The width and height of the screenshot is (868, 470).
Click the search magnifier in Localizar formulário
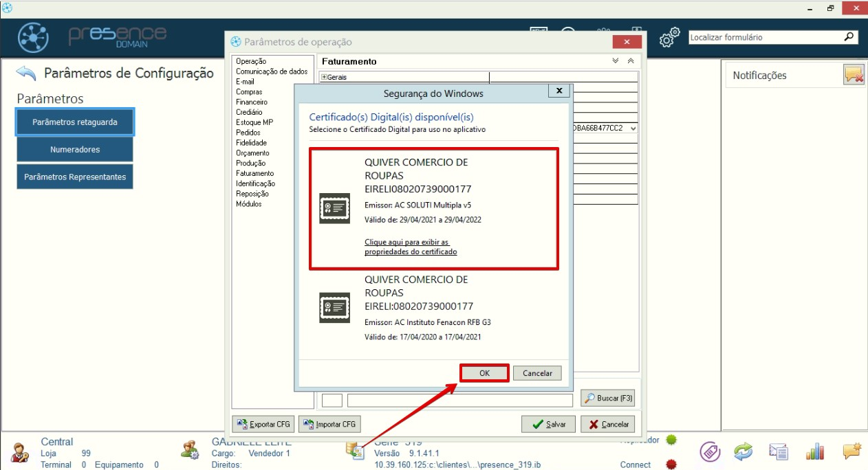point(849,37)
